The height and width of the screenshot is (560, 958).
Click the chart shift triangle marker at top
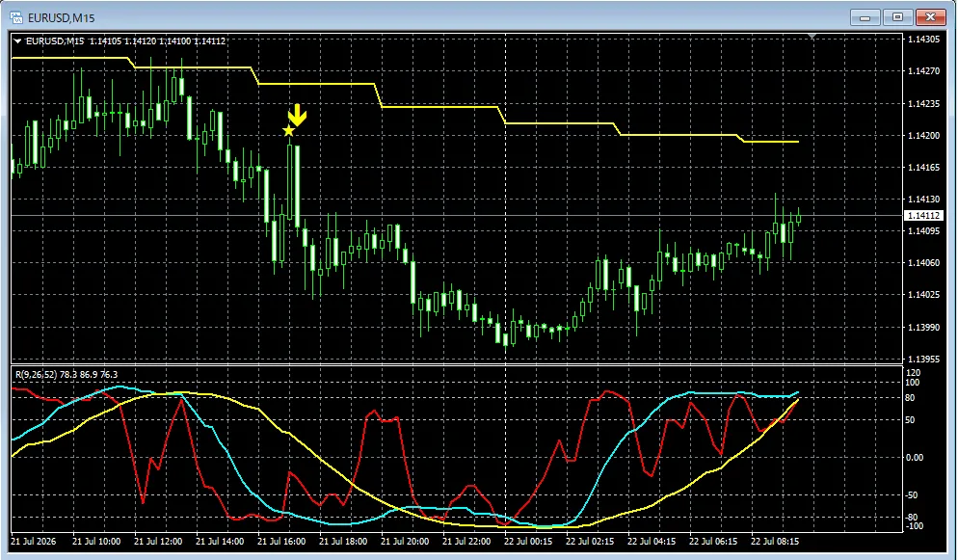812,38
